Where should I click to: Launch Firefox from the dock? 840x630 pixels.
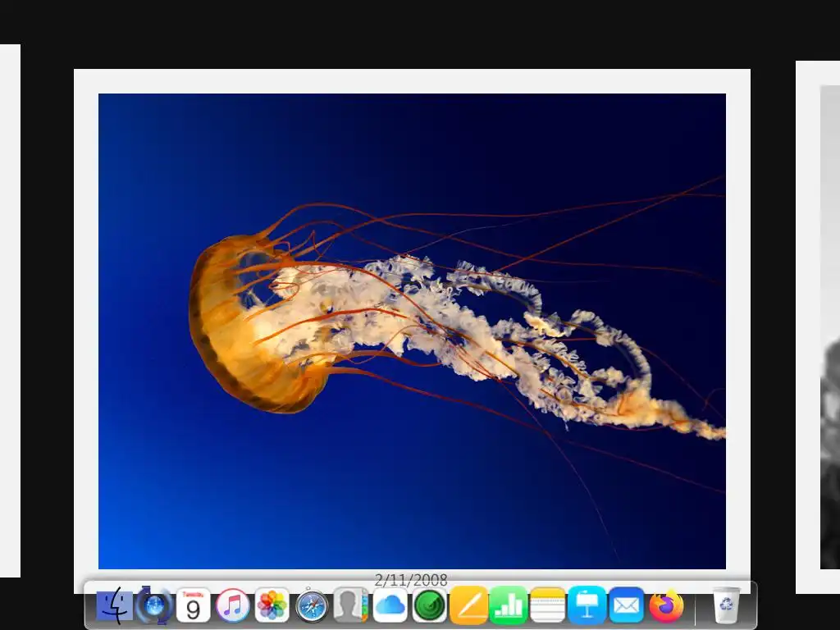tap(666, 605)
